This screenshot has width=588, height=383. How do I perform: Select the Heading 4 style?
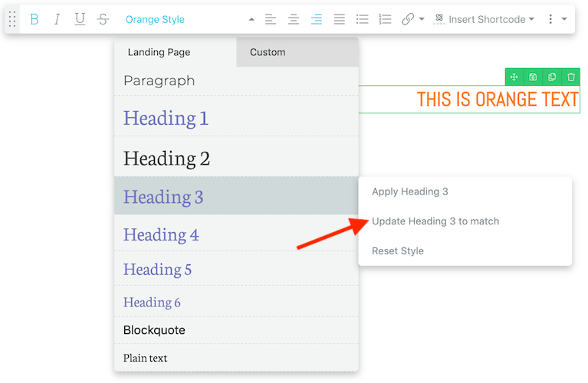(x=236, y=233)
